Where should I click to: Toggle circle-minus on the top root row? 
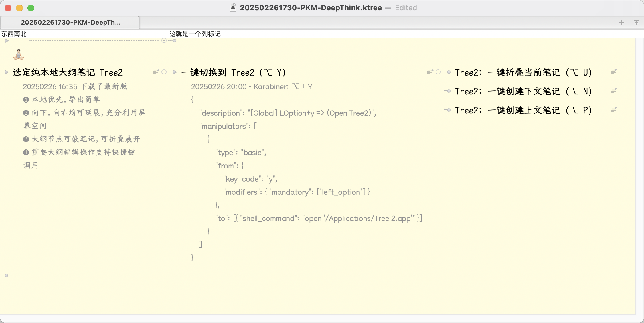[164, 41]
